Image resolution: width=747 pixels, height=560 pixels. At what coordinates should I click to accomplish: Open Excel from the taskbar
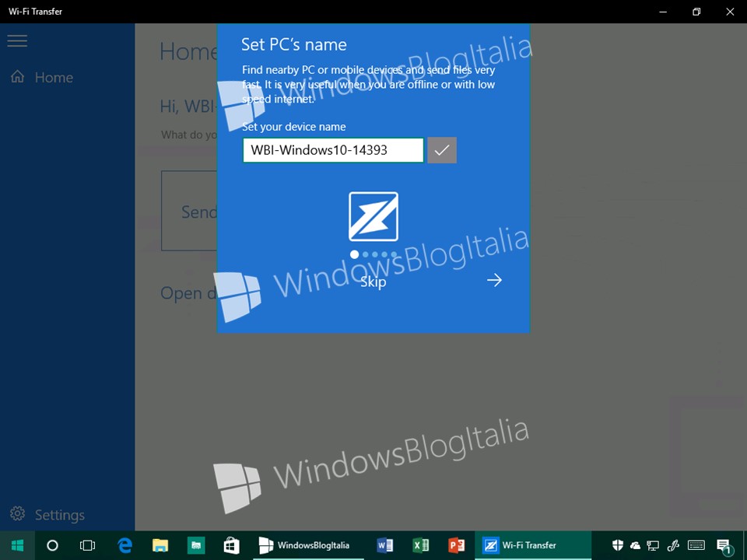[421, 545]
